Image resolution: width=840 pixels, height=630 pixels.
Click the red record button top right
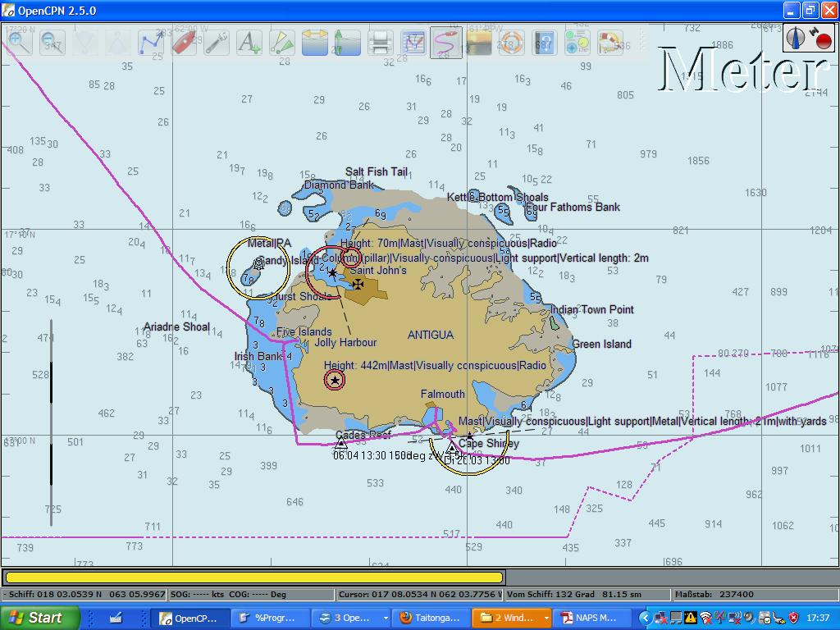click(823, 41)
